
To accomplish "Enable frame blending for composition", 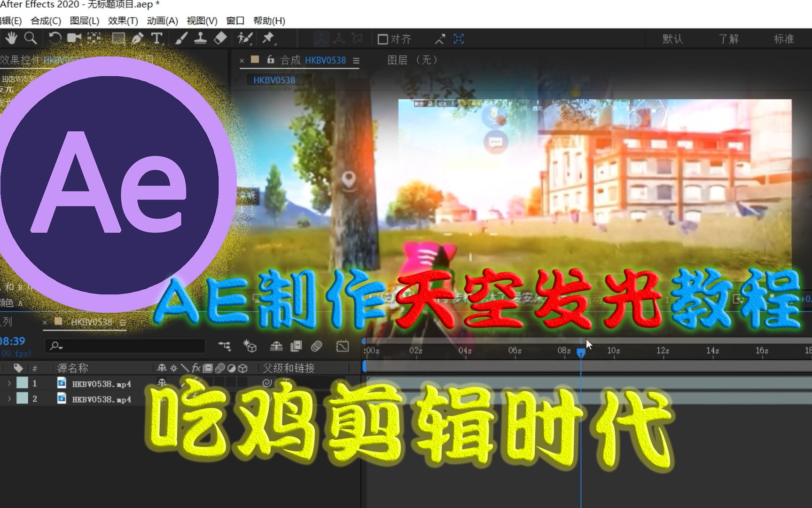I will [x=296, y=347].
